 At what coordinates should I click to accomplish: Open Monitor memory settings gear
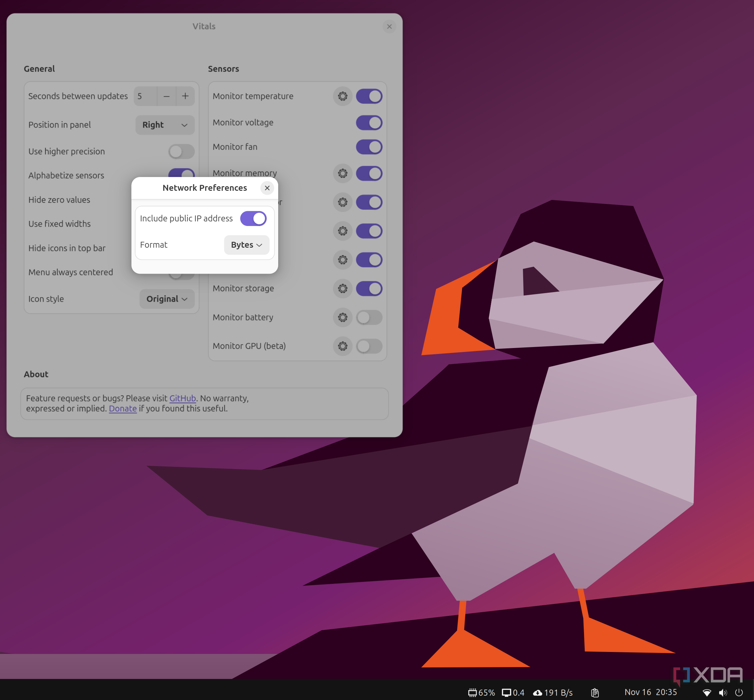[342, 173]
